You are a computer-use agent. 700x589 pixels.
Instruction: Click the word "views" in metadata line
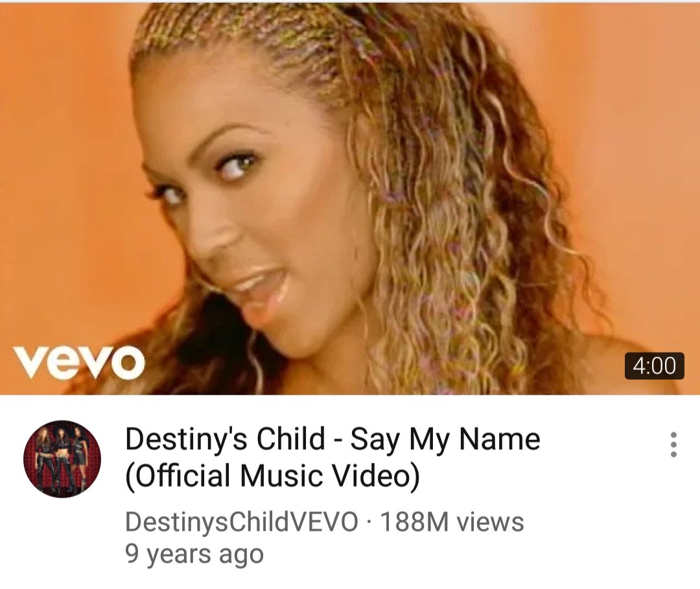pyautogui.click(x=490, y=522)
